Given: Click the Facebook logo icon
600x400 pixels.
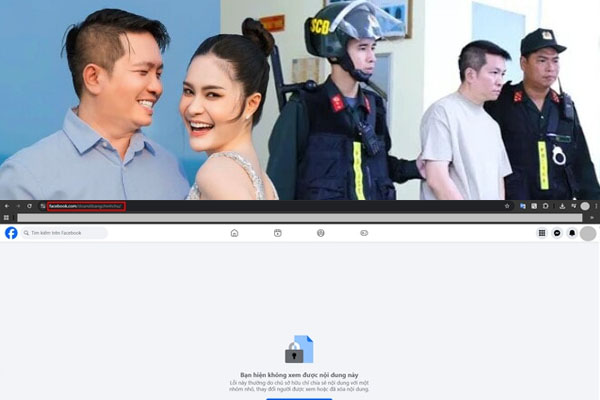Looking at the screenshot, I should tap(11, 233).
